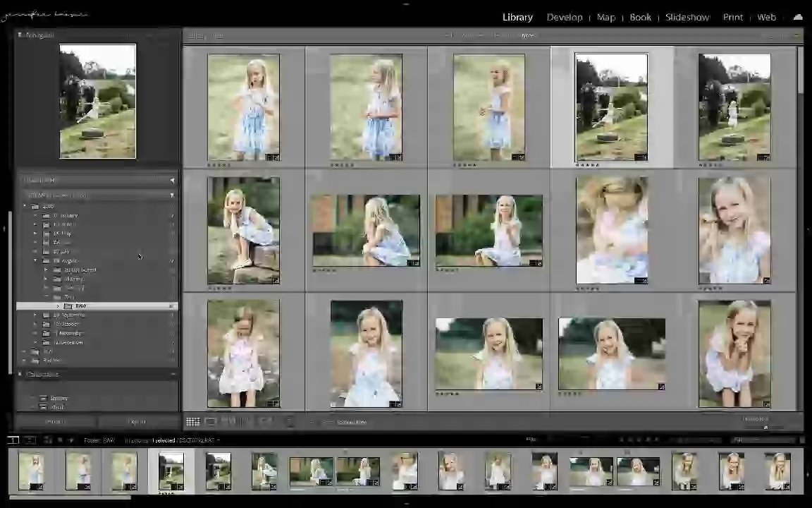Expand the 09 September folder
The width and height of the screenshot is (812, 508).
pyautogui.click(x=35, y=315)
